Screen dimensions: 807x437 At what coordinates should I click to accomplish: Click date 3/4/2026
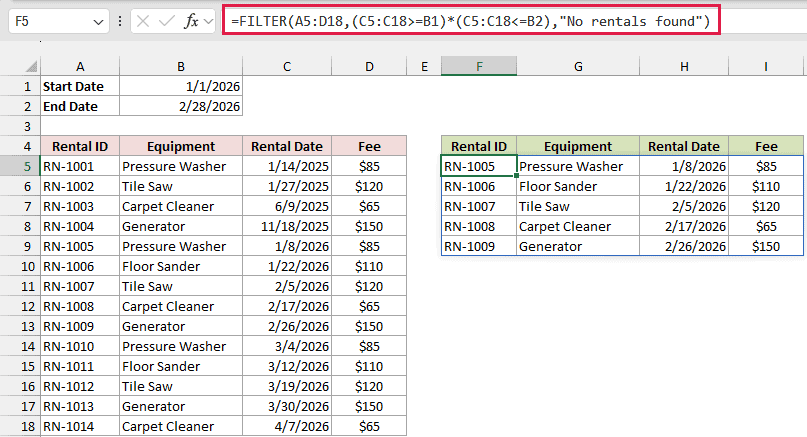[x=287, y=346]
